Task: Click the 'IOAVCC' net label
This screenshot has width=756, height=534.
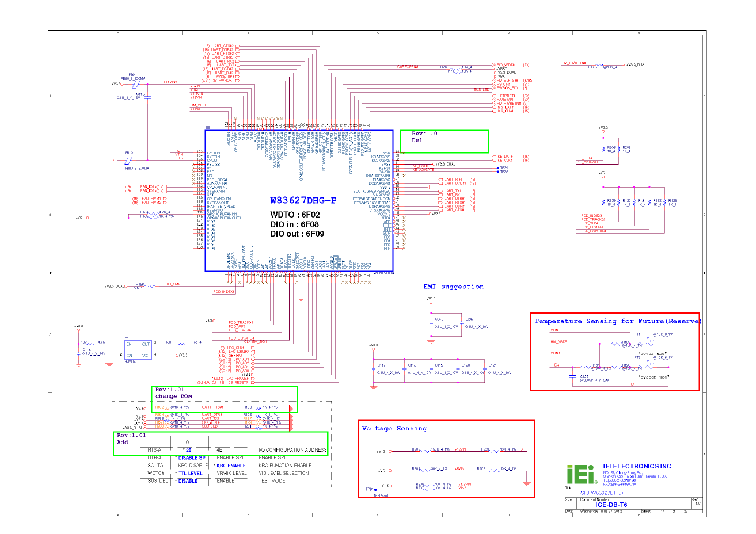Action: pos(170,82)
